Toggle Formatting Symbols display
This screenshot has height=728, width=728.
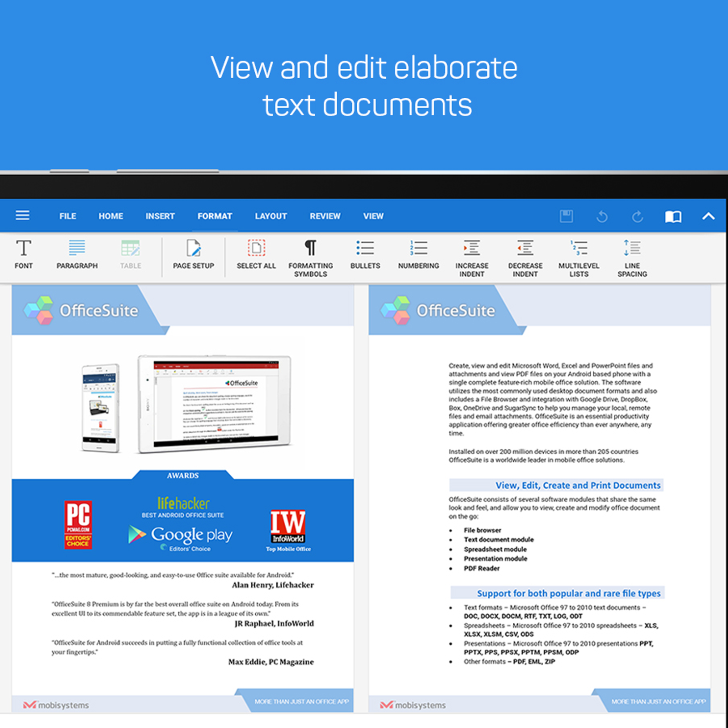[310, 258]
